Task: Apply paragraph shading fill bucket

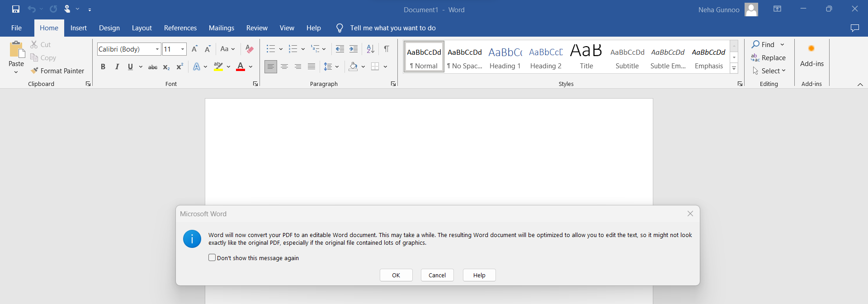Action: 353,67
